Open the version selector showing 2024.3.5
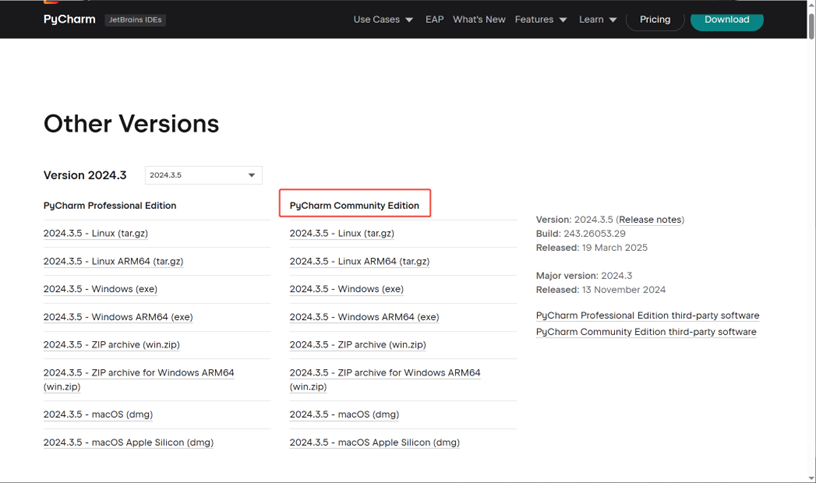Screen dimensions: 816x483 tap(203, 175)
